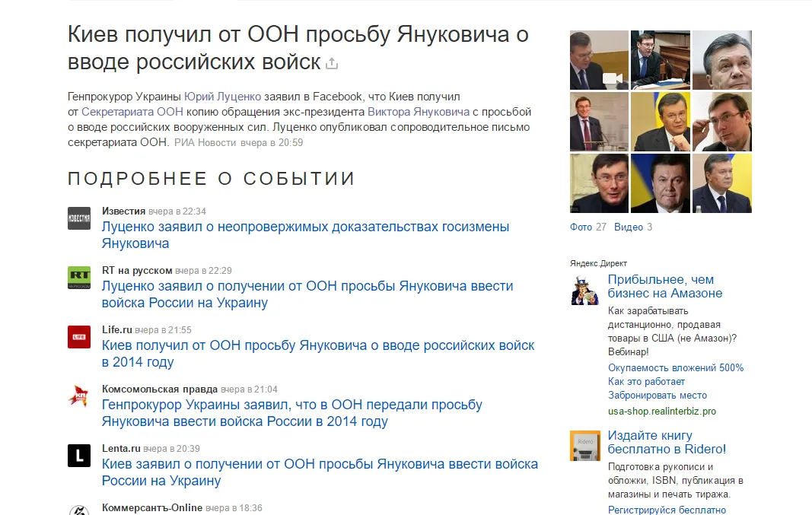This screenshot has height=515, width=812.
Task: Open the Виктора Януковича link
Action: (419, 112)
